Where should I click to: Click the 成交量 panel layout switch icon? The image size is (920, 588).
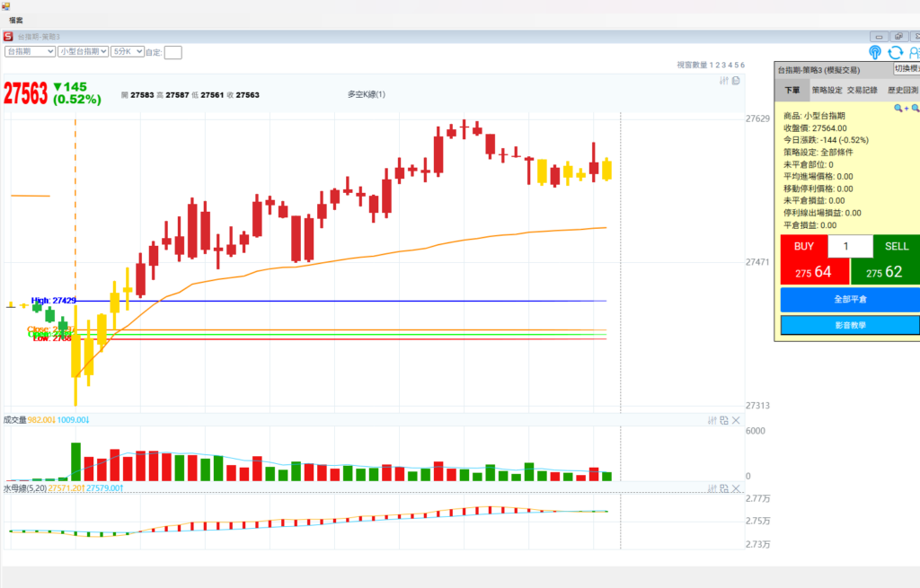click(724, 420)
